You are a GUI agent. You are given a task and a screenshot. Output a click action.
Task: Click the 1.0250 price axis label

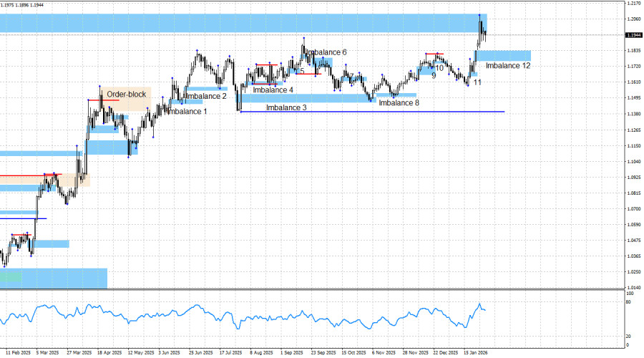(x=633, y=271)
